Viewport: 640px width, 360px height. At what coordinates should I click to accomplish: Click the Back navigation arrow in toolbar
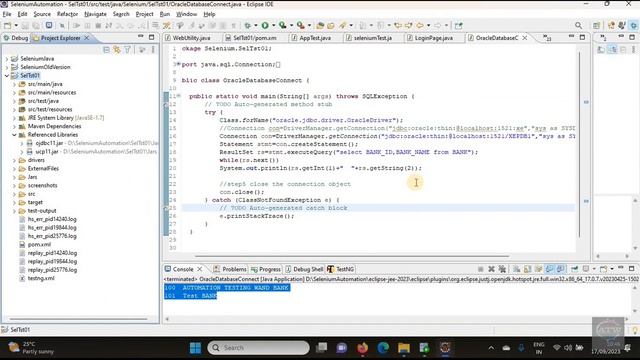[x=420, y=25]
